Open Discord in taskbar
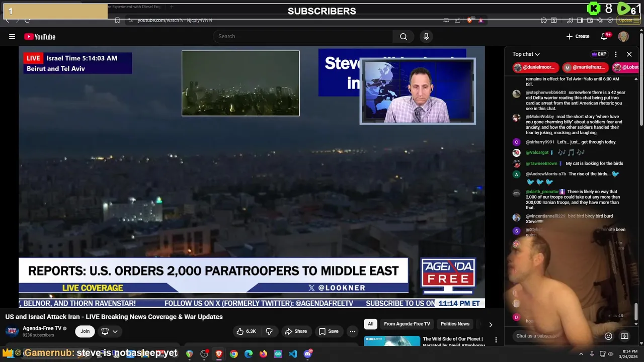 click(307, 354)
